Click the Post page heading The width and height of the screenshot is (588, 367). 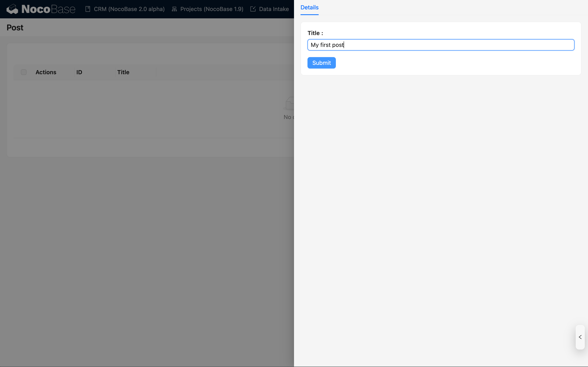pos(15,28)
